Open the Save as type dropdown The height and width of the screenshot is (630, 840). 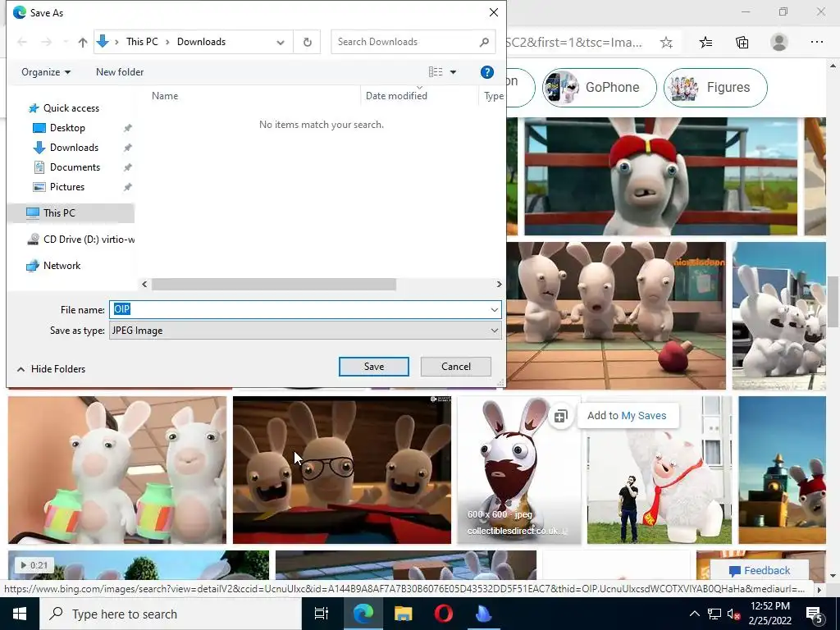point(305,331)
